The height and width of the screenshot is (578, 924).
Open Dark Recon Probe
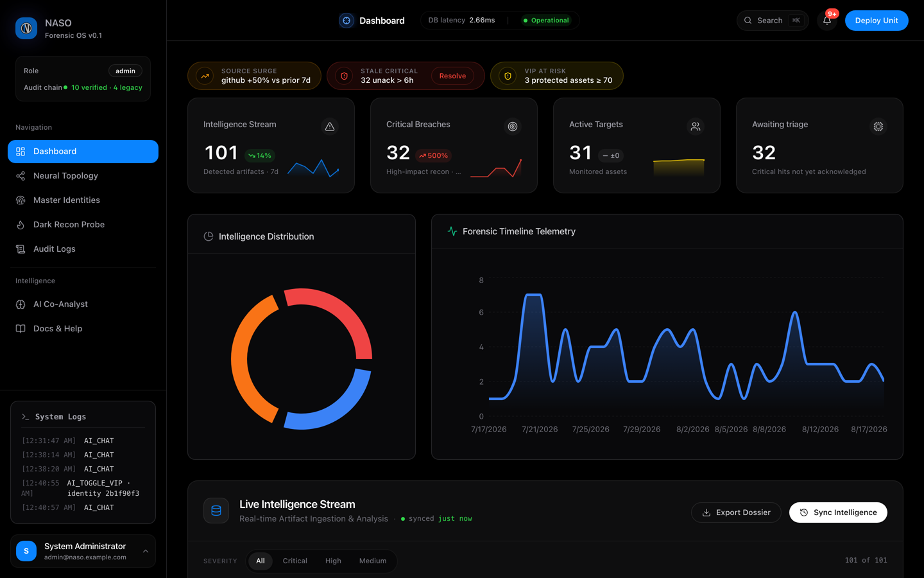pyautogui.click(x=83, y=225)
